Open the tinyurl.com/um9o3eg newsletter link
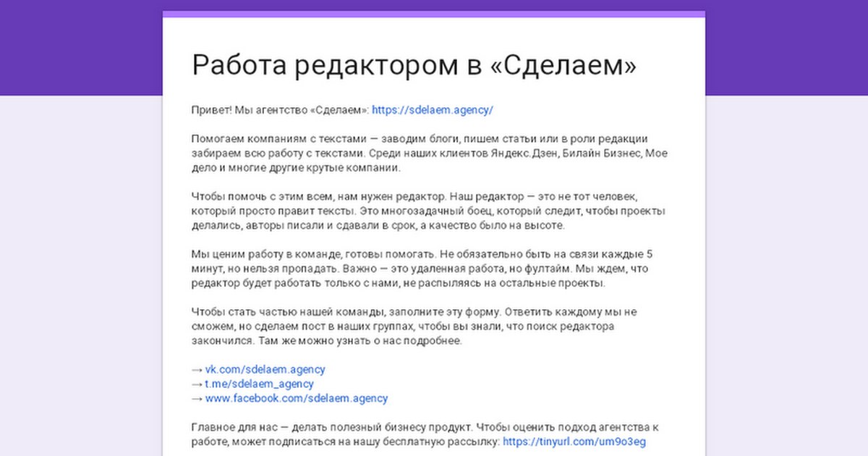The image size is (868, 456). coord(574,442)
